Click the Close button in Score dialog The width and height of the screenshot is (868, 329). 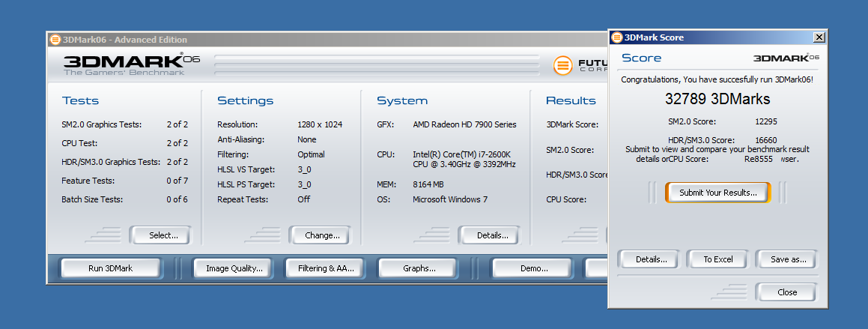tap(786, 292)
